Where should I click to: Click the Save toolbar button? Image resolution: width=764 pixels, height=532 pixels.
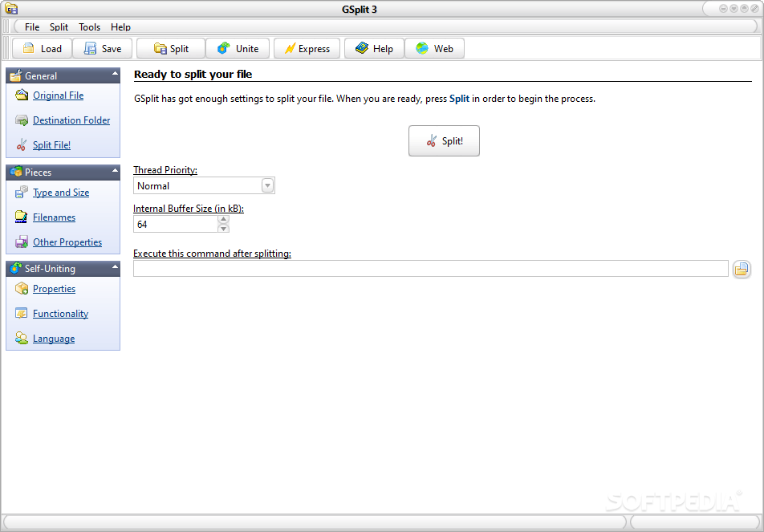103,49
